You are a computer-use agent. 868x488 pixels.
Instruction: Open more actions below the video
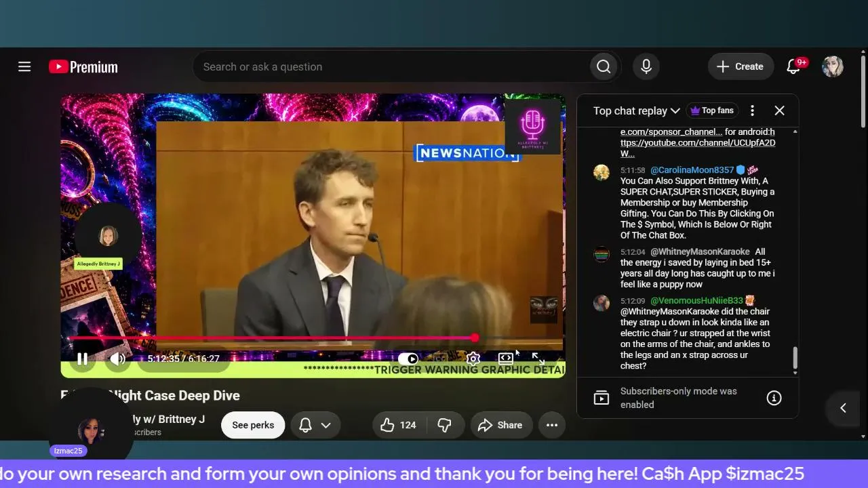[x=552, y=425]
